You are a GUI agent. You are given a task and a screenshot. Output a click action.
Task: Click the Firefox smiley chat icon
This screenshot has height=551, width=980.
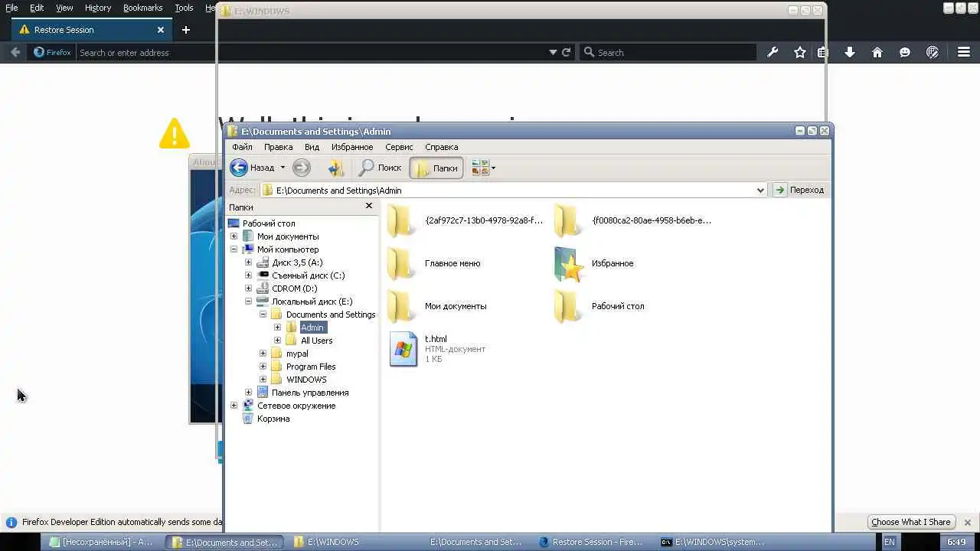click(905, 52)
